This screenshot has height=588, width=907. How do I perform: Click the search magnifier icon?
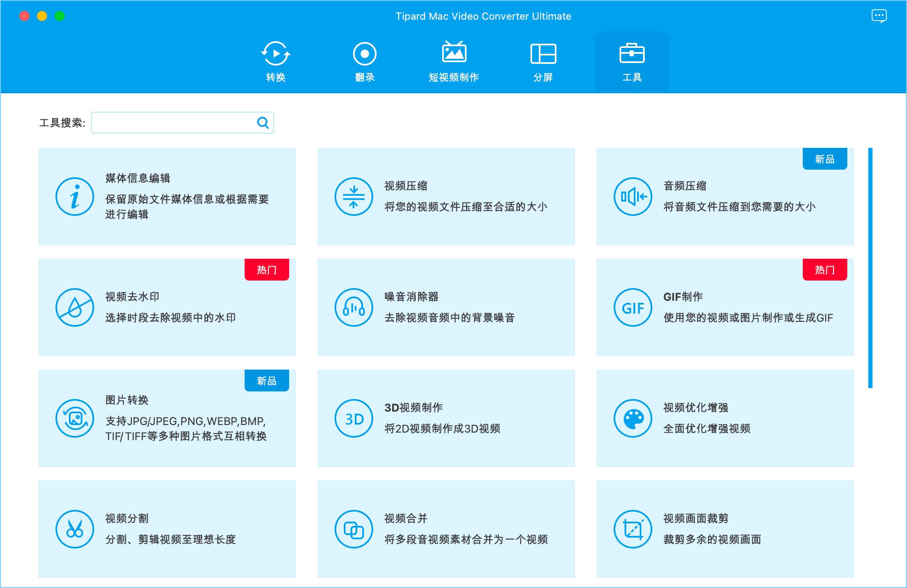263,123
